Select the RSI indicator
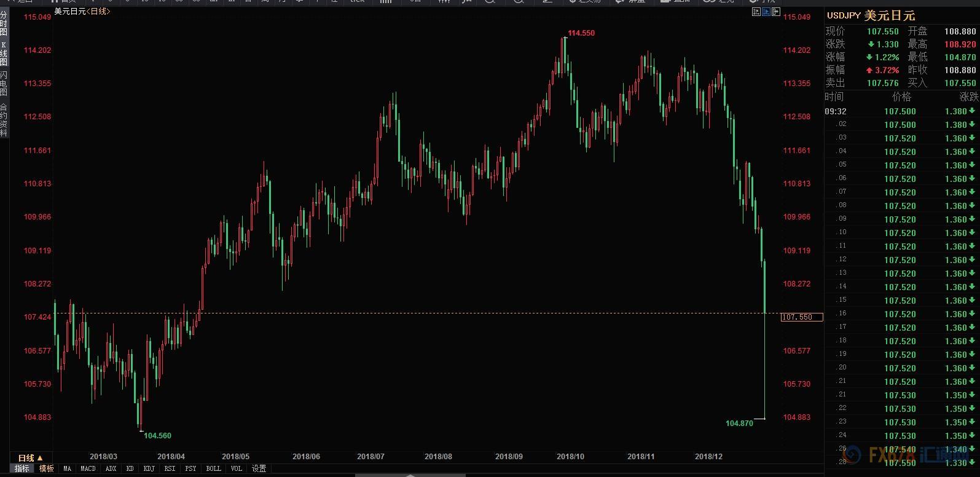Viewport: 980px width, 477px height. click(x=170, y=468)
